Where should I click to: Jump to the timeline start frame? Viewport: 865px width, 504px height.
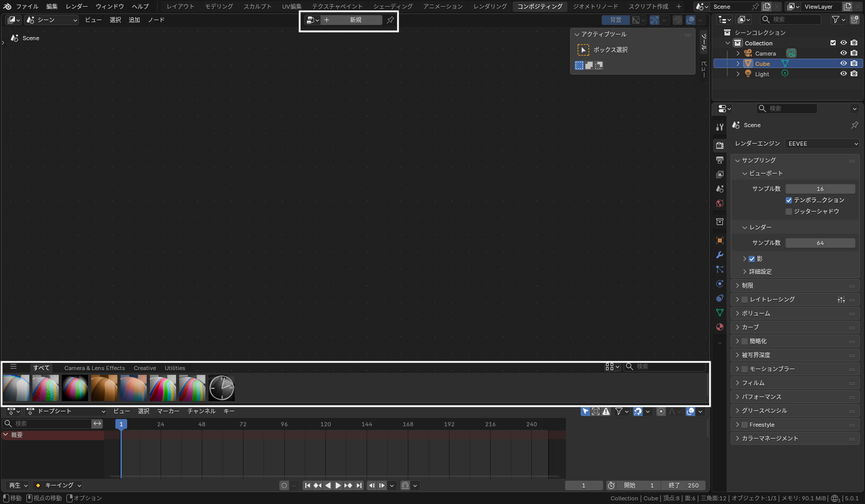point(307,485)
